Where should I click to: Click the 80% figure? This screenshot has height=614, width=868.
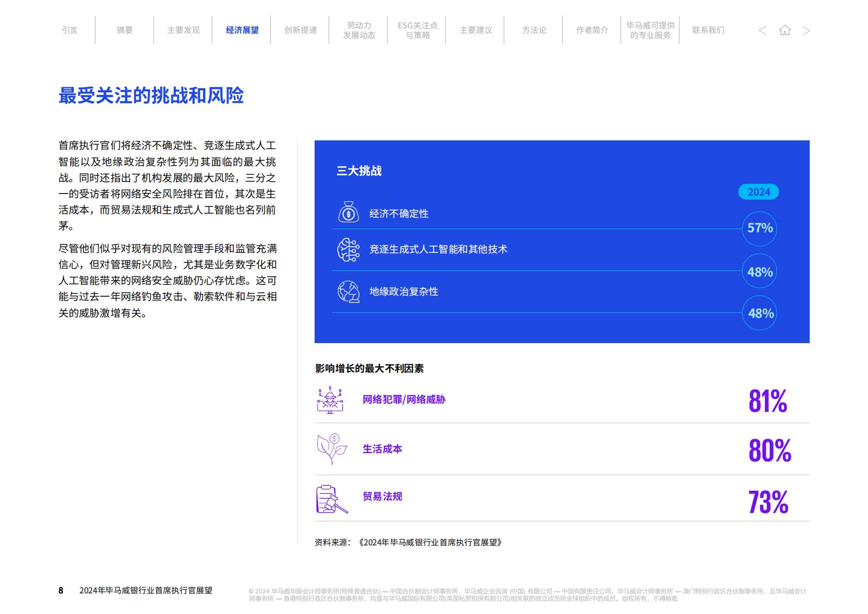click(x=769, y=450)
